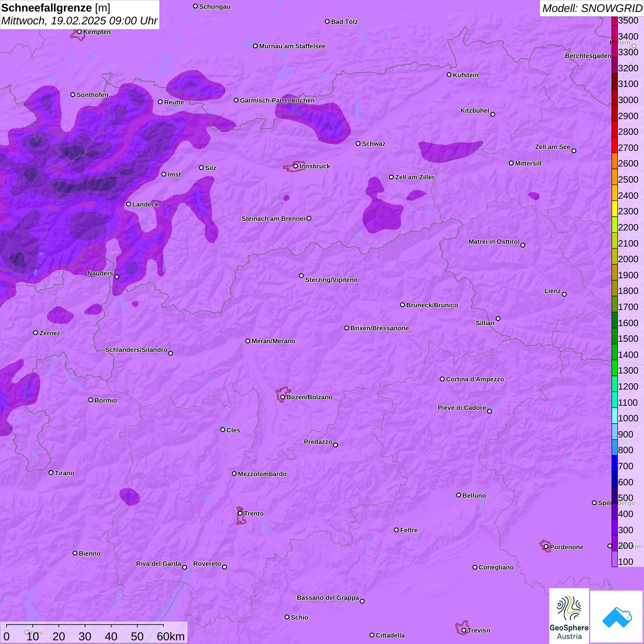Click the Kempten city marker
The width and height of the screenshot is (644, 644).
79,32
